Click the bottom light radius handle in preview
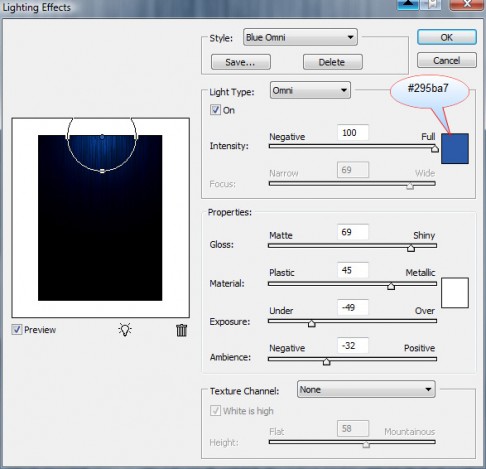Viewport: 486px width, 469px height. [x=102, y=171]
